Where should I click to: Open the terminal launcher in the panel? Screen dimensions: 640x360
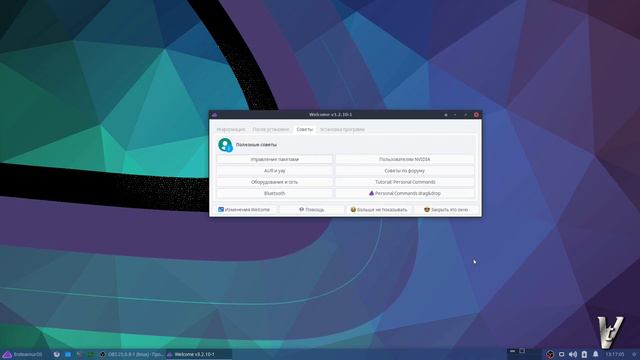pos(80,354)
